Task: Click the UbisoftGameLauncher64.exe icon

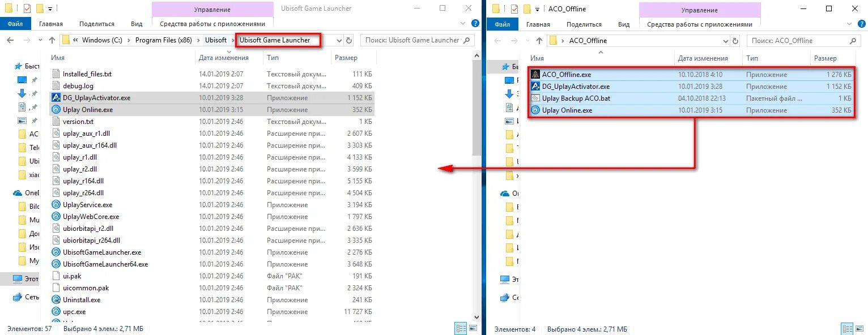Action: click(x=56, y=264)
